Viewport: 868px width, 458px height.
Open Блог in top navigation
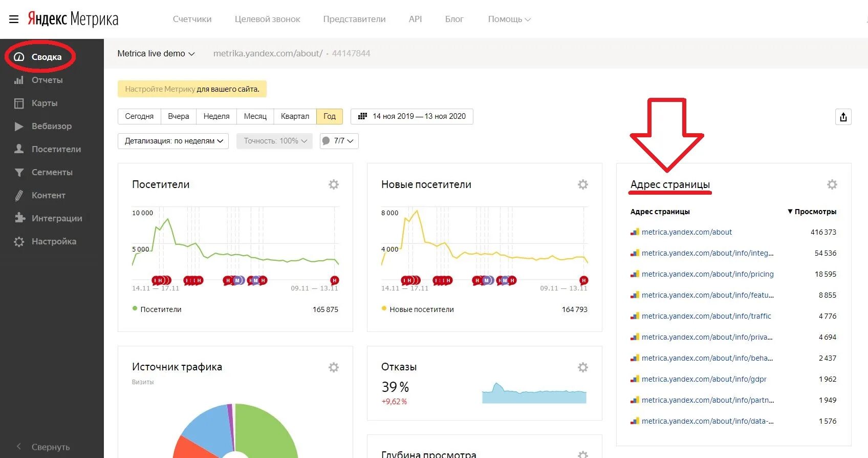pyautogui.click(x=454, y=19)
